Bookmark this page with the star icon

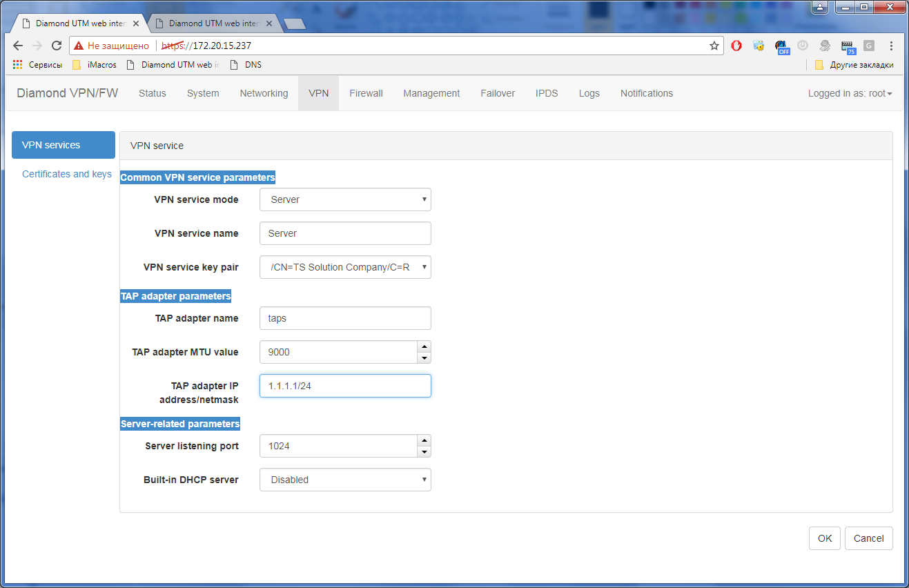coord(714,46)
